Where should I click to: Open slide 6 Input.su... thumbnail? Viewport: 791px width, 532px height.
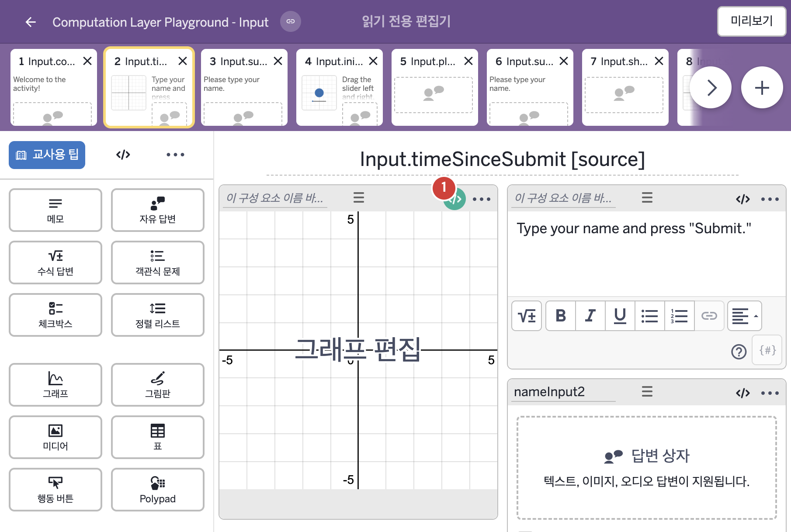point(530,87)
